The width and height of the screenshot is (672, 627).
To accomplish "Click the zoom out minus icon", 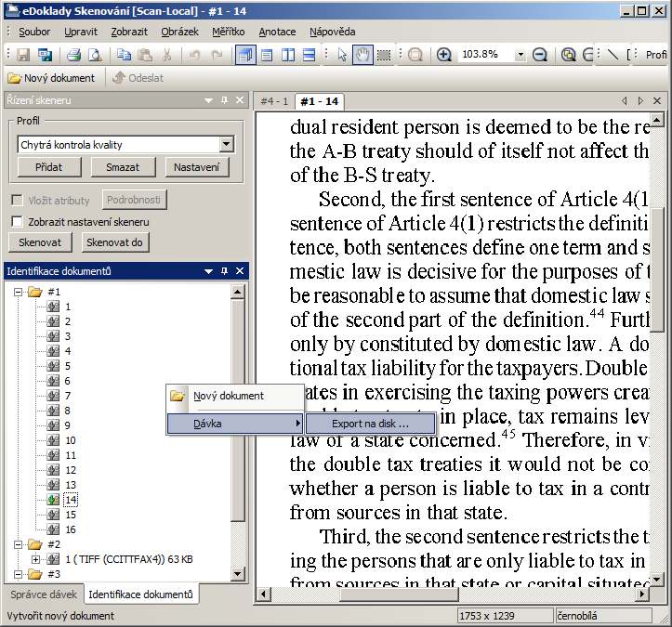I will [540, 55].
